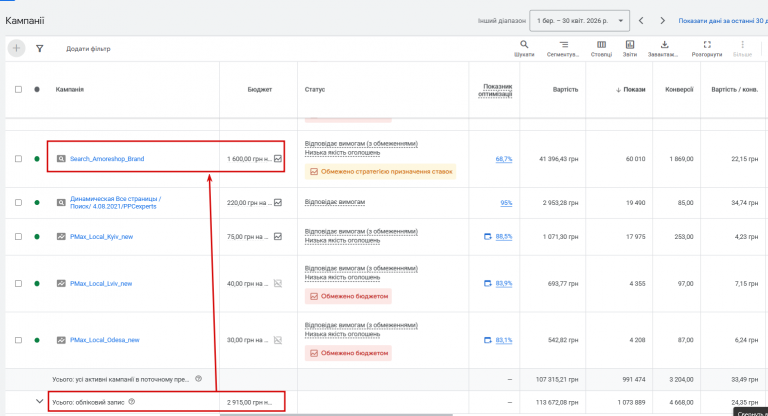Screen dimensions: 768x416
Task: Click the blue plus add campaign button
Action: pos(16,48)
